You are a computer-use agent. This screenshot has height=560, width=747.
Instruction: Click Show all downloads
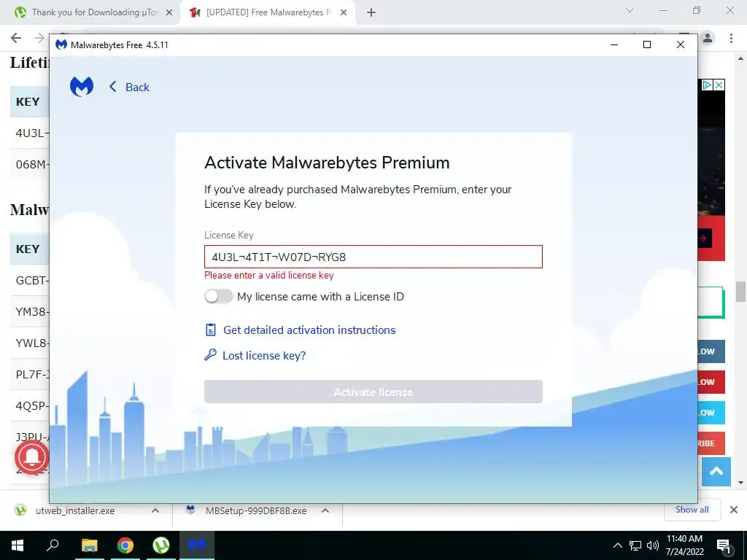692,510
